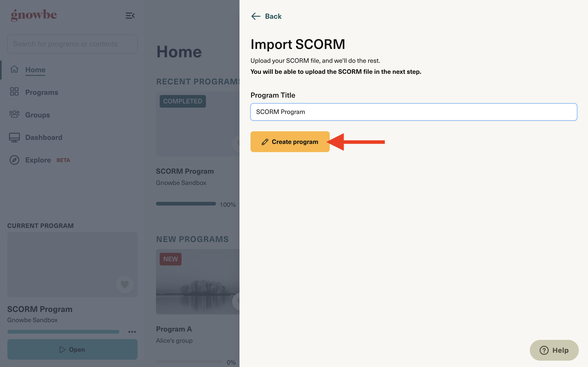Open the three-dots menu for current program
The image size is (588, 367).
click(132, 332)
